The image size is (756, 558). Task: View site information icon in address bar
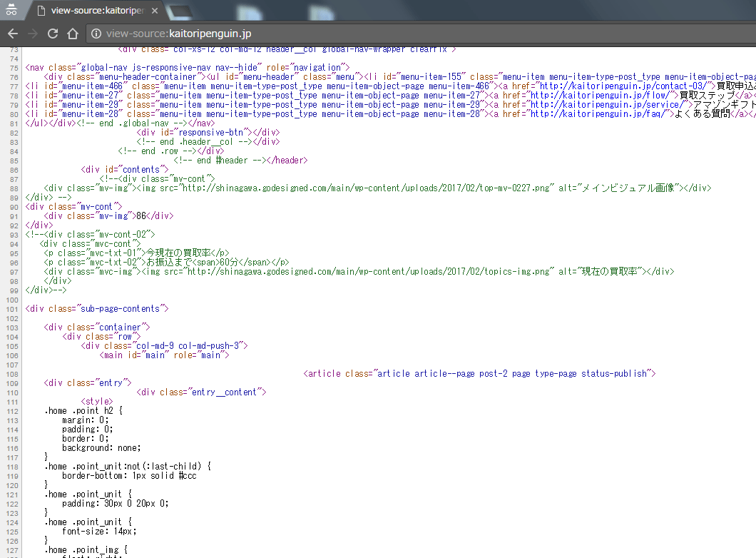tap(96, 34)
